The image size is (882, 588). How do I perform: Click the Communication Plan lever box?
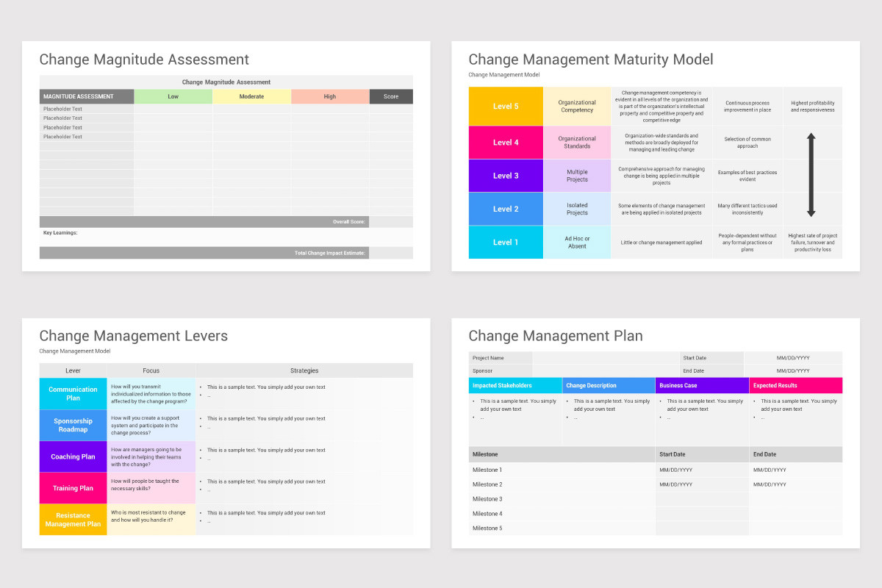tap(73, 394)
